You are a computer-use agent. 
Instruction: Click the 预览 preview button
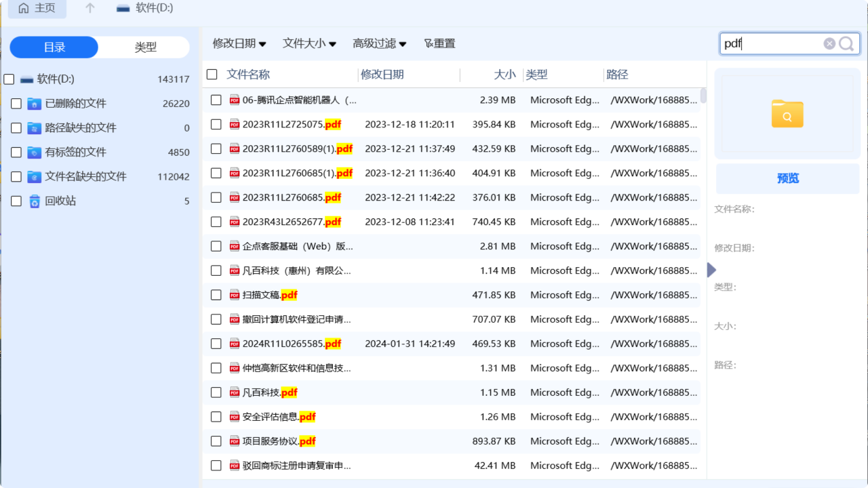(787, 178)
